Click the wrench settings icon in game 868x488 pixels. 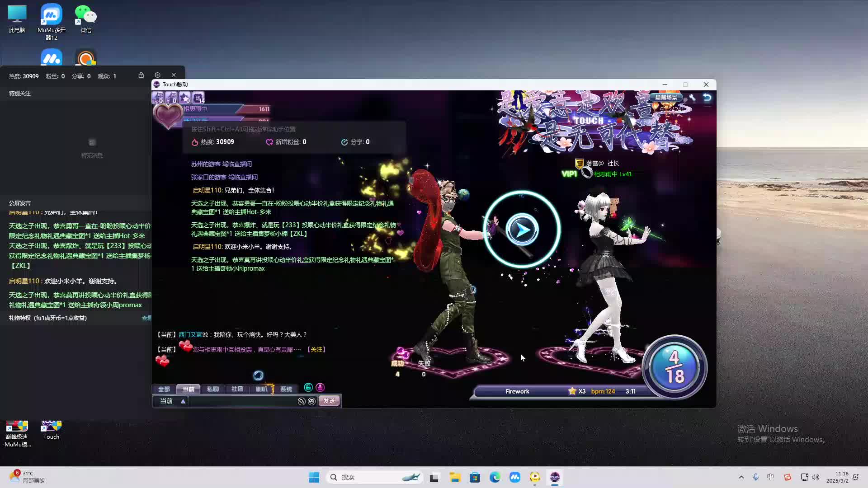(692, 98)
